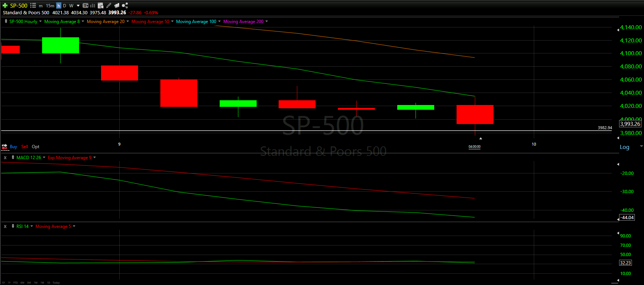
Task: Switch to the weekly (W) timeframe
Action: pyautogui.click(x=71, y=5)
